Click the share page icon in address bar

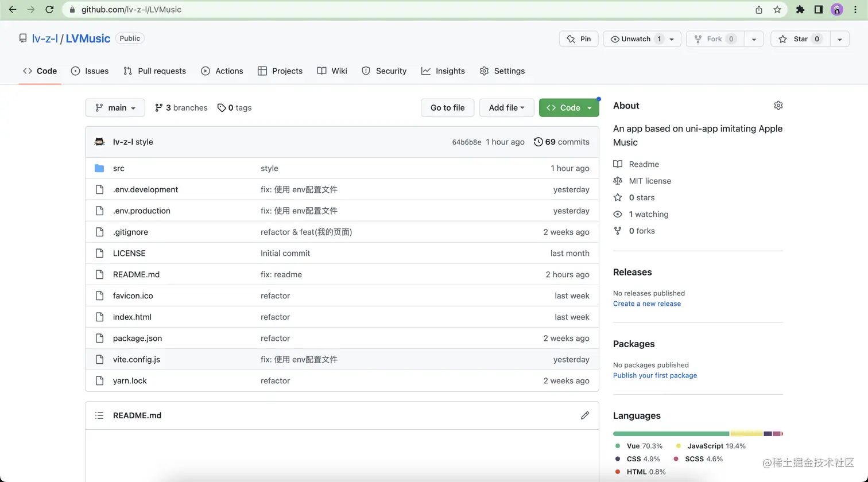(x=759, y=10)
